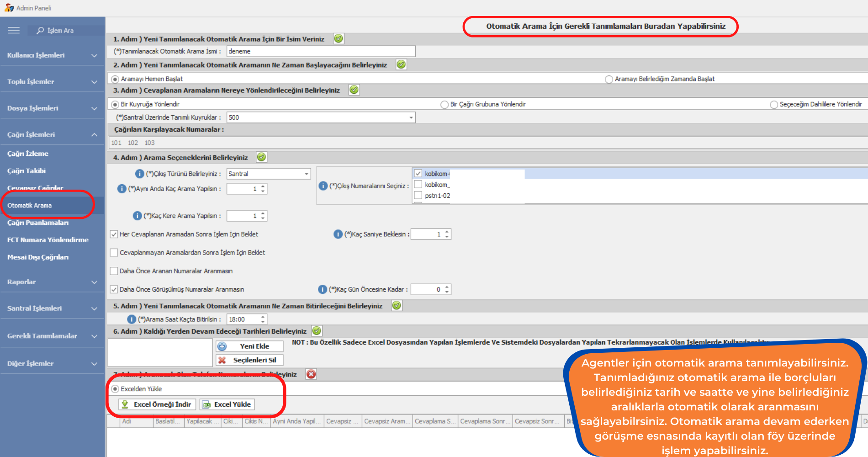Click the info icon beside Arama Saat Kaçta Bitirilsin
Viewport: 868px width, 457px height.
(132, 319)
